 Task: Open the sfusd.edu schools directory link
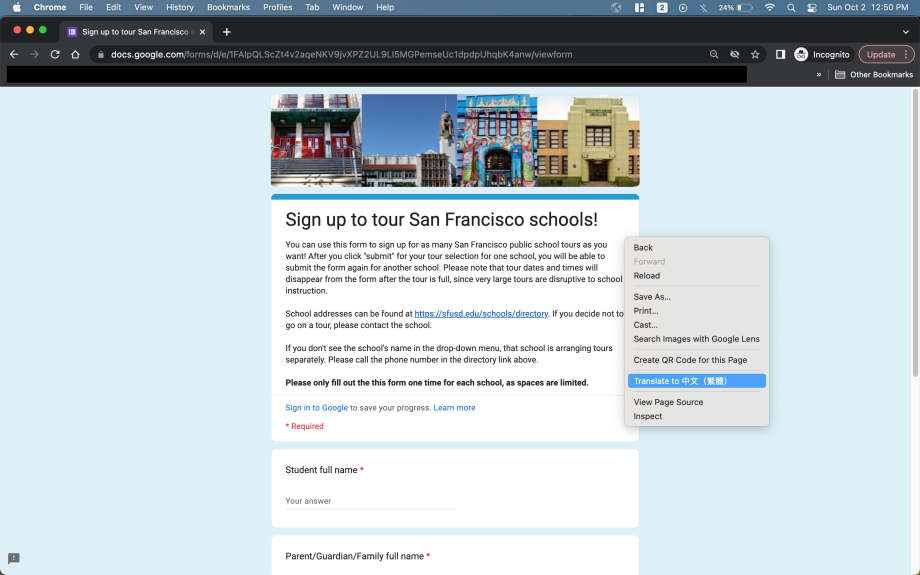[x=481, y=314]
